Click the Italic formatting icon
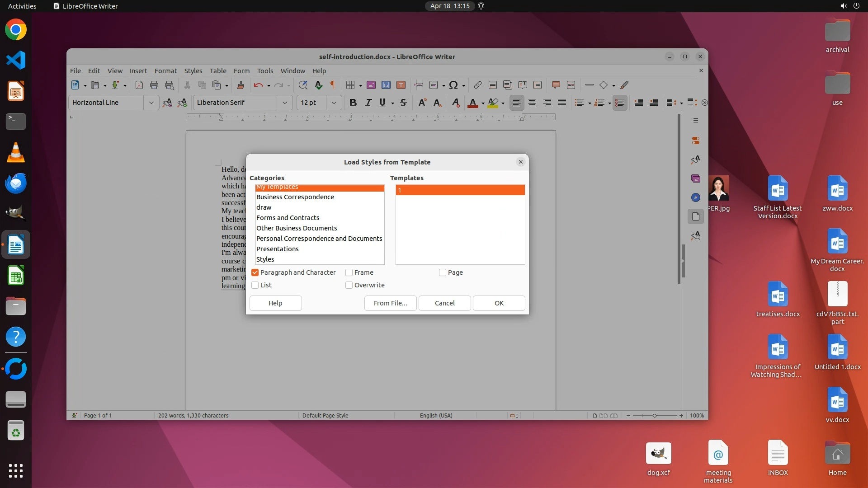The height and width of the screenshot is (488, 868). (368, 103)
